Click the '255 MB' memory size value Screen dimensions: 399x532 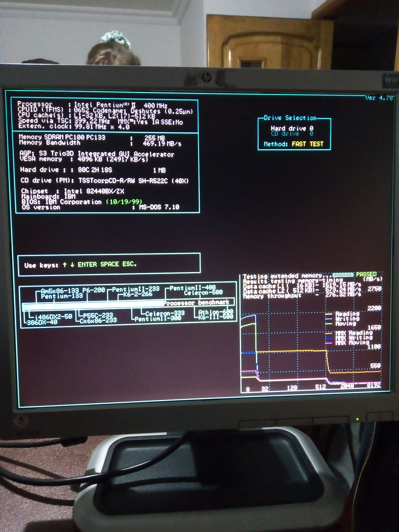(154, 138)
